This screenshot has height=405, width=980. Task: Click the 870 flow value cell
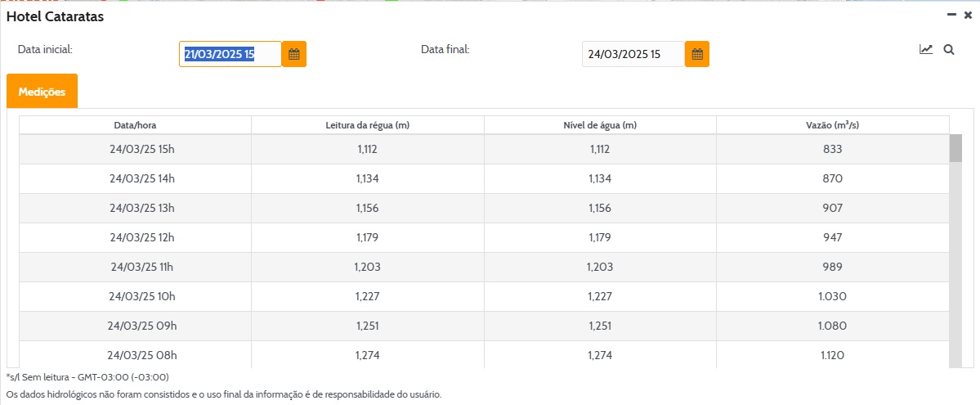tap(832, 178)
